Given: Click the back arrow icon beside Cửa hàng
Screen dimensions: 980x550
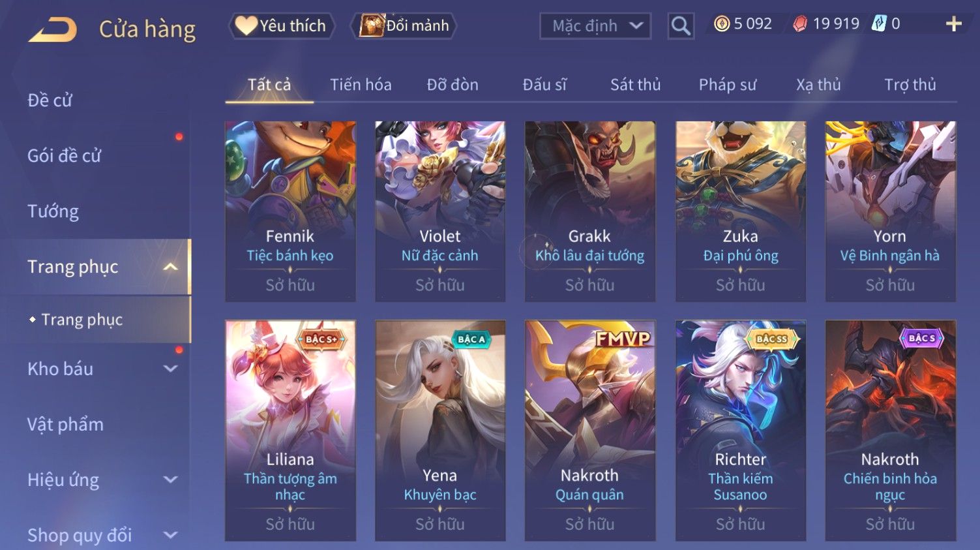Looking at the screenshot, I should click(53, 30).
